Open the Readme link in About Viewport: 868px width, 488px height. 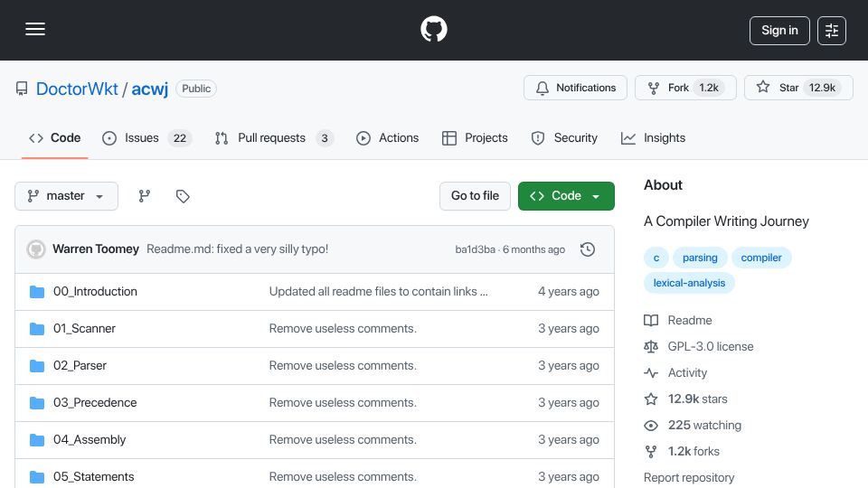678,320
